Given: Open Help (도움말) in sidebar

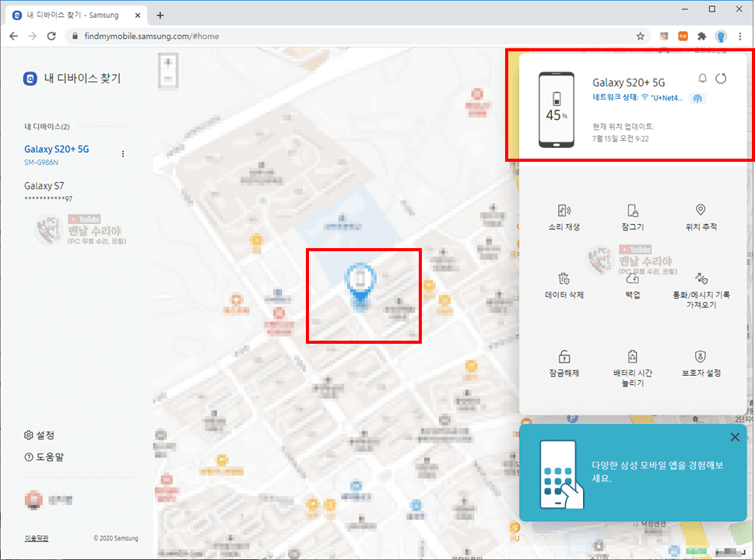Looking at the screenshot, I should tap(44, 457).
